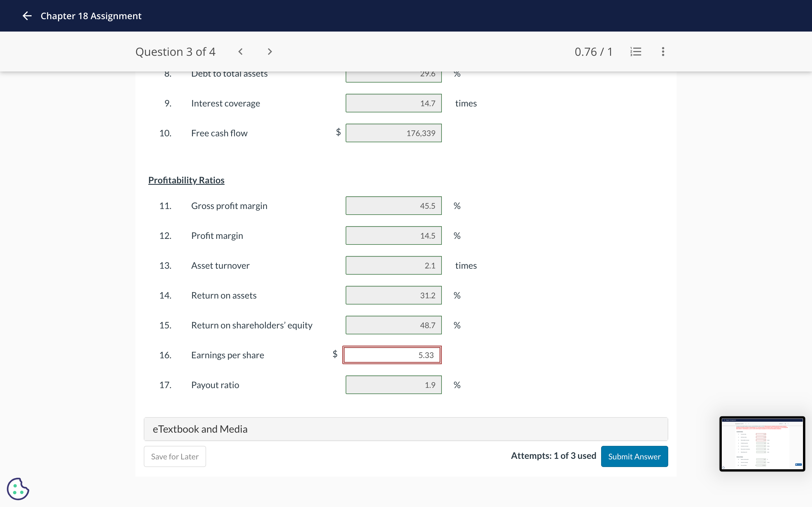
Task: Go to the previous question
Action: point(240,52)
